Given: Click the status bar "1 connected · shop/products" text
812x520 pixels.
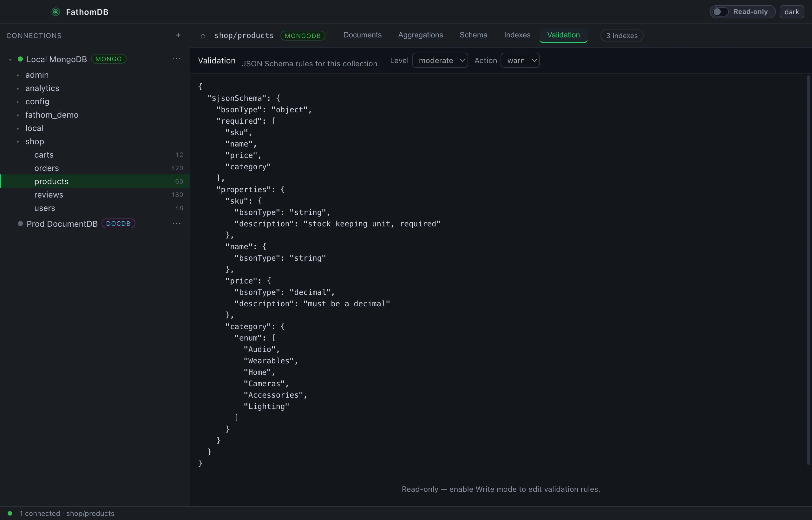Looking at the screenshot, I should click(x=67, y=514).
